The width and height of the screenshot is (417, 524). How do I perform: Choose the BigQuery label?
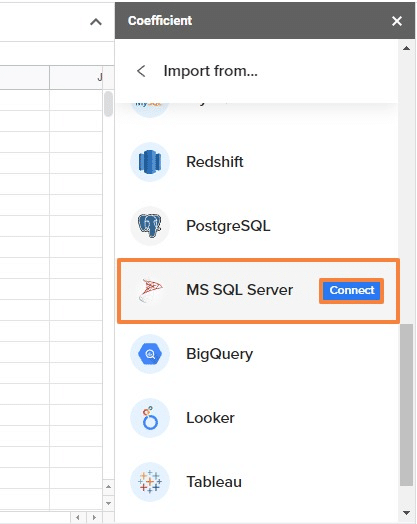pos(220,354)
